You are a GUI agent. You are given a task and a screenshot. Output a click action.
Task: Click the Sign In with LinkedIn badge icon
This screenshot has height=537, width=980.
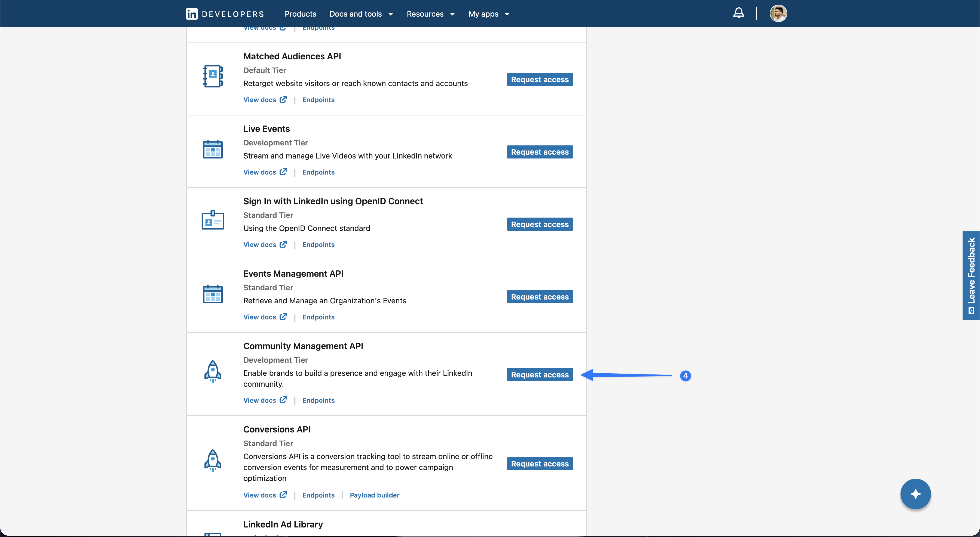pyautogui.click(x=213, y=220)
